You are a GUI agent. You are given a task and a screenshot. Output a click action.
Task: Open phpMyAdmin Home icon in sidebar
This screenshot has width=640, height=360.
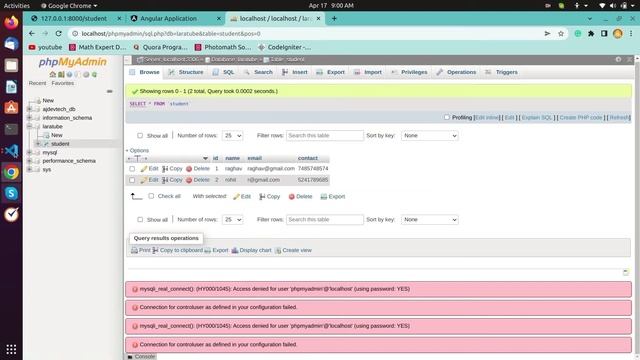(x=52, y=74)
